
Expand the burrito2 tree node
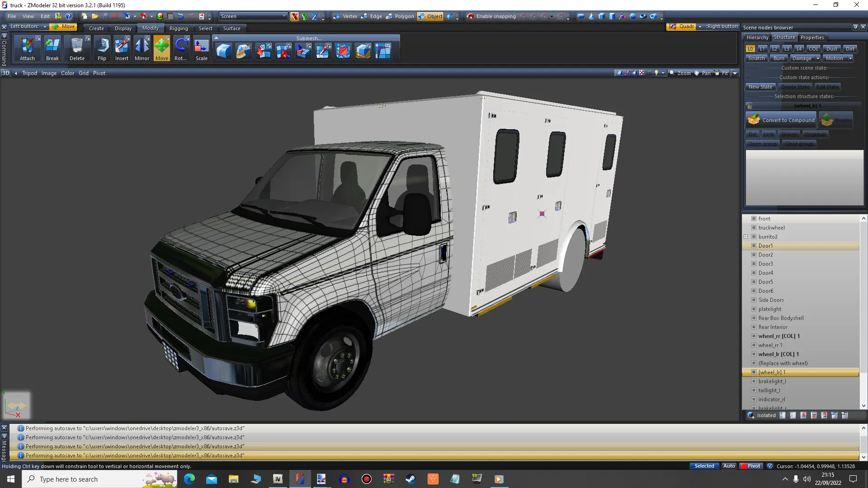click(x=746, y=237)
